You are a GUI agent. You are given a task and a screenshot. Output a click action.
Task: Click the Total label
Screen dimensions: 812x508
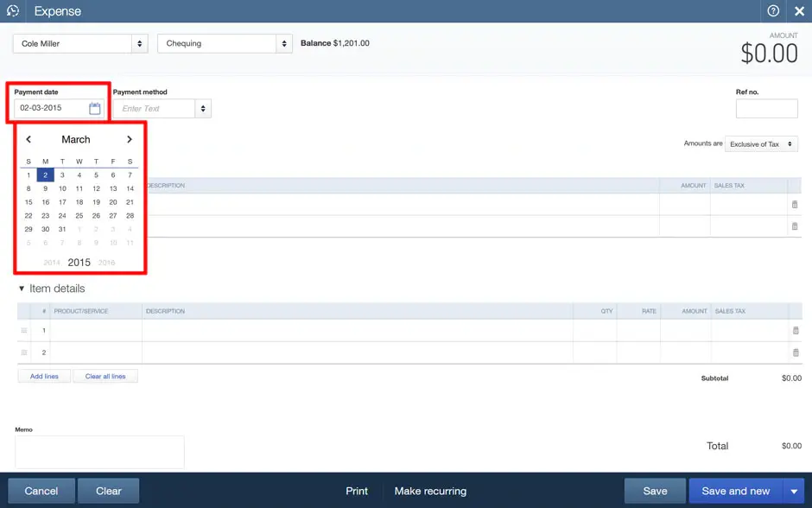(x=717, y=446)
